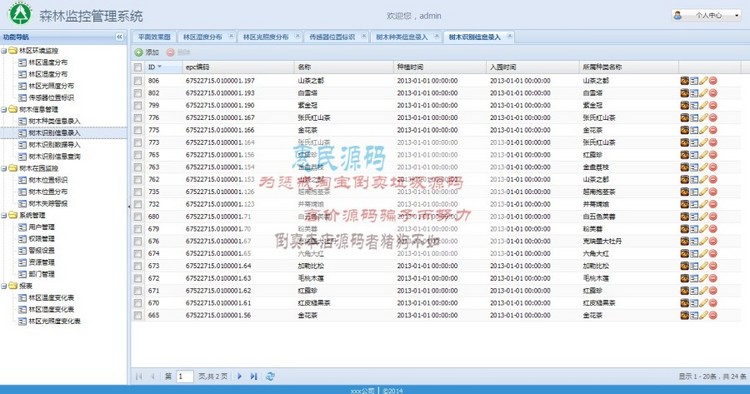Switch to the 平面效果图 tab

point(154,37)
